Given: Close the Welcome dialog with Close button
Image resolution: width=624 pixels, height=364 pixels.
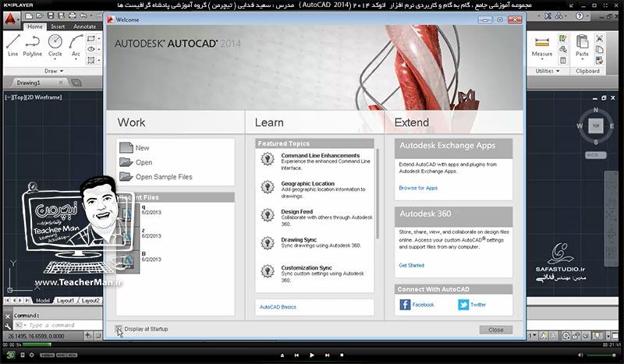Looking at the screenshot, I should (x=496, y=330).
